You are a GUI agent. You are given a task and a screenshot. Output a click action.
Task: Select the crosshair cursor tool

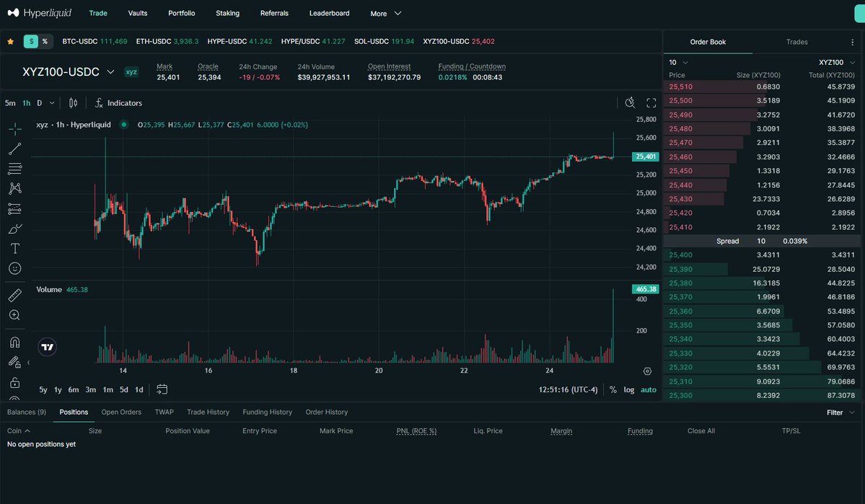click(15, 129)
